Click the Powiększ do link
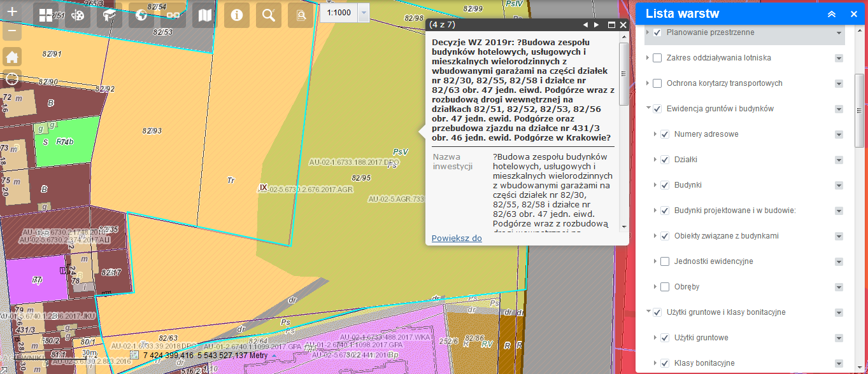 (457, 239)
